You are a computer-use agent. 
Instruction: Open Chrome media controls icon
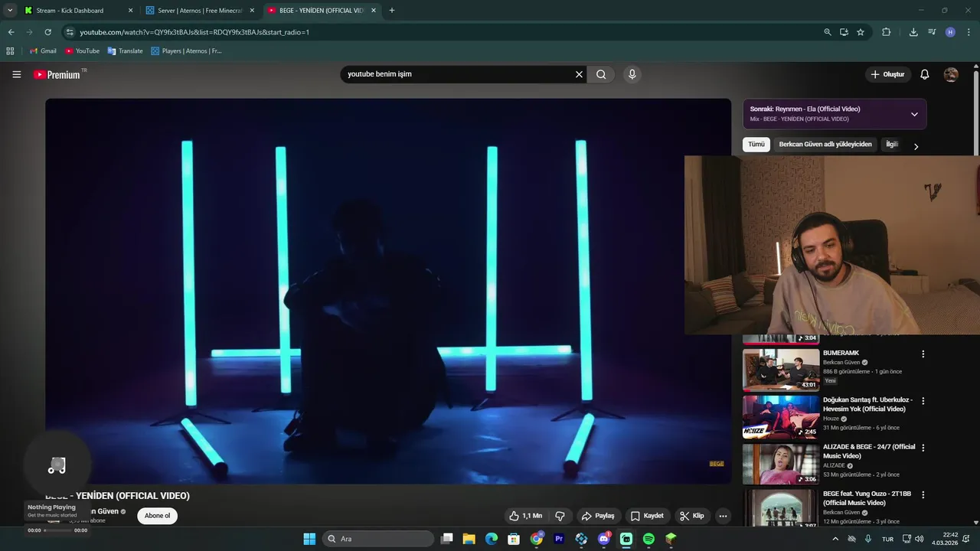click(x=932, y=32)
